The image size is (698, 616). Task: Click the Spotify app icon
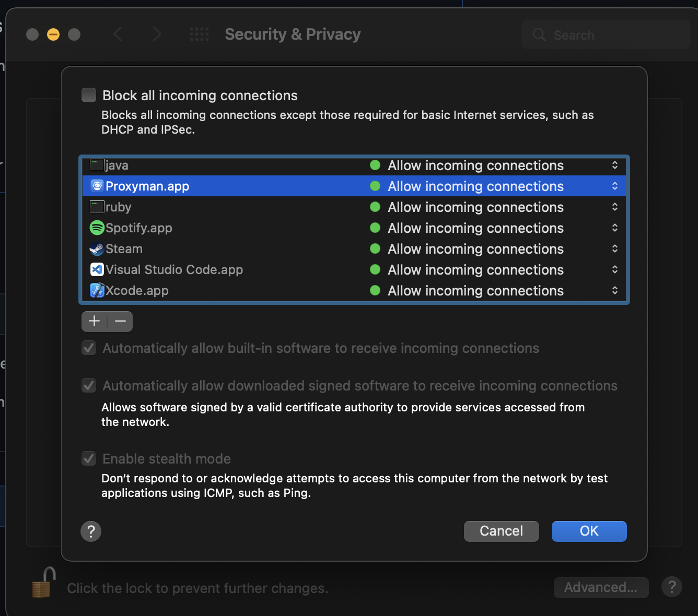coord(97,228)
